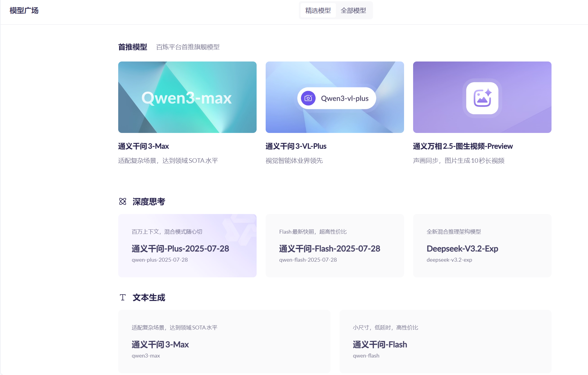Click the 深度思考 section icon

click(x=122, y=201)
